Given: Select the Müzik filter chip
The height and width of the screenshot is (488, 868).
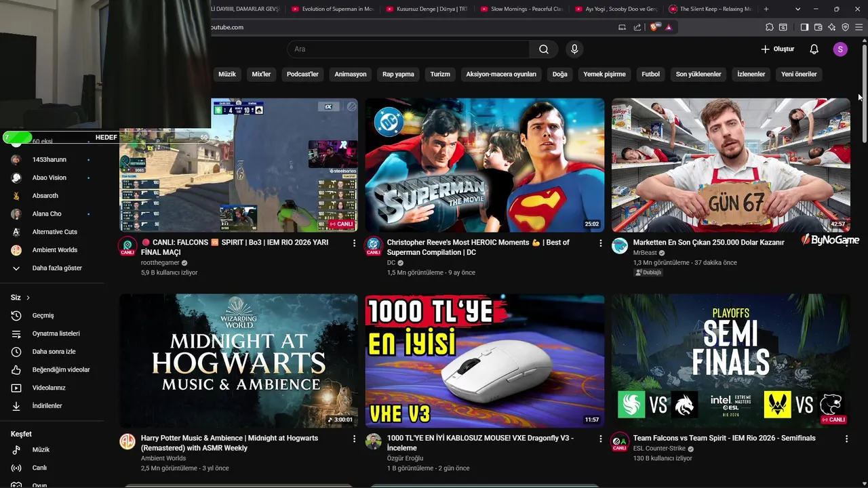Looking at the screenshot, I should 227,74.
